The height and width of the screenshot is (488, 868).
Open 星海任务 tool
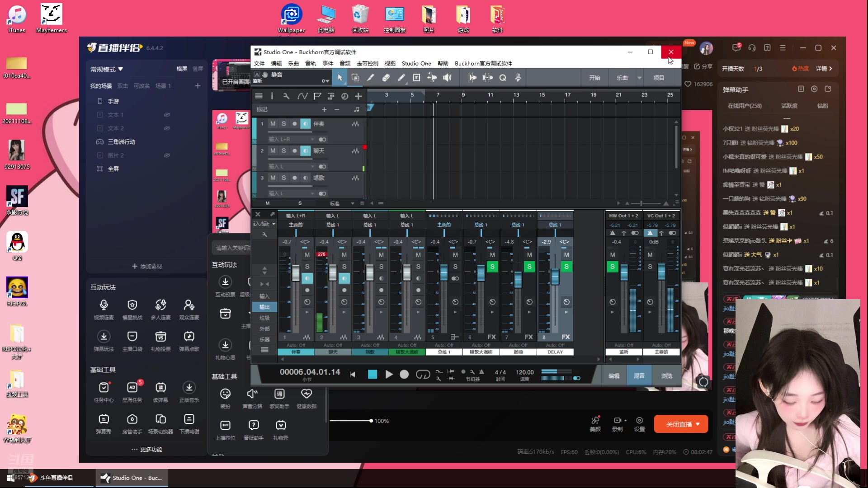point(132,392)
